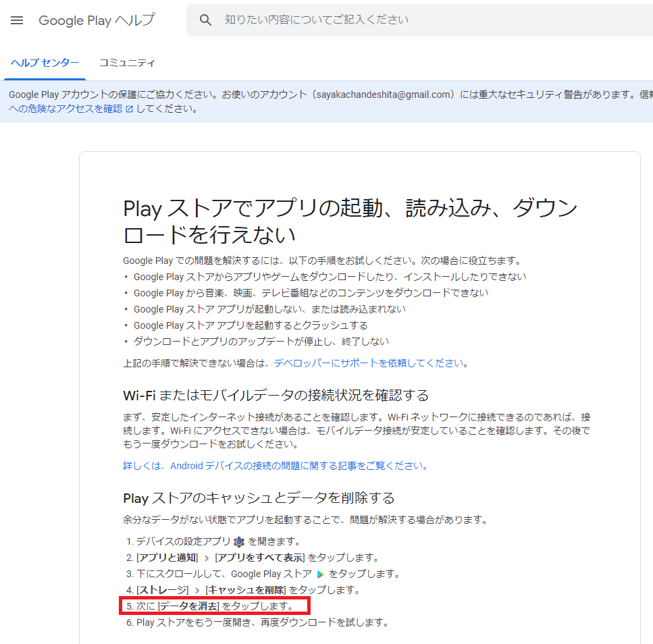This screenshot has height=644, width=653.
Task: Click the article title Play ストアでアプリの起動
Action: click(350, 221)
